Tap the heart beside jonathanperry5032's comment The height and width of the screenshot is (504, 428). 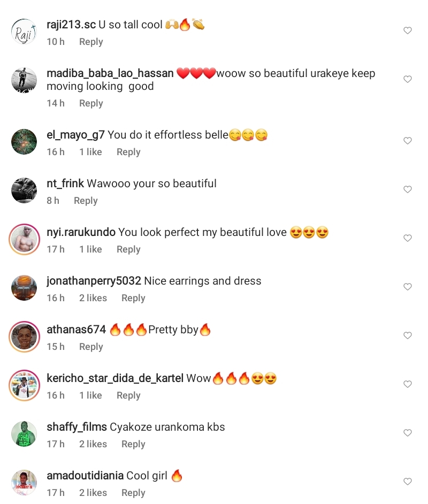tap(408, 287)
